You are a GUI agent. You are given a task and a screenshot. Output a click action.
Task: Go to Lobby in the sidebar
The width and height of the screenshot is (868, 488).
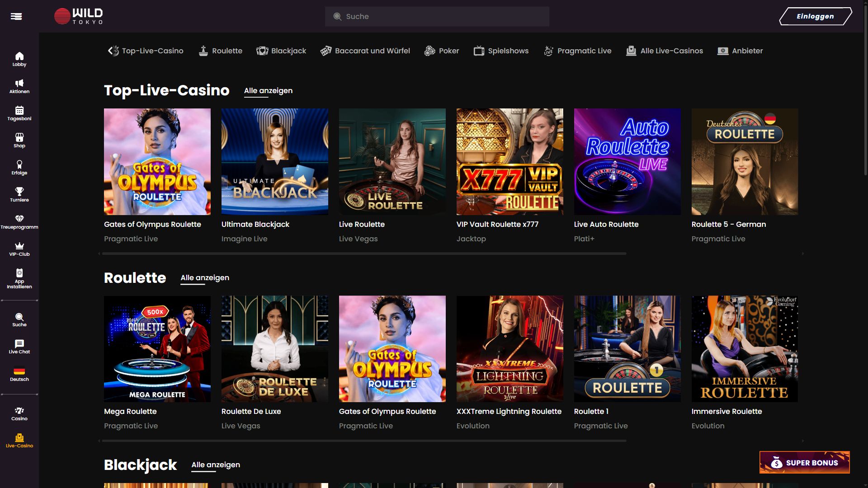tap(19, 59)
